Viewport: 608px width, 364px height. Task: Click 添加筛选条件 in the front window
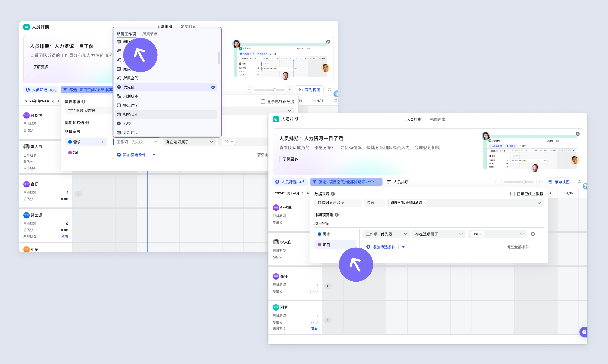[381, 247]
